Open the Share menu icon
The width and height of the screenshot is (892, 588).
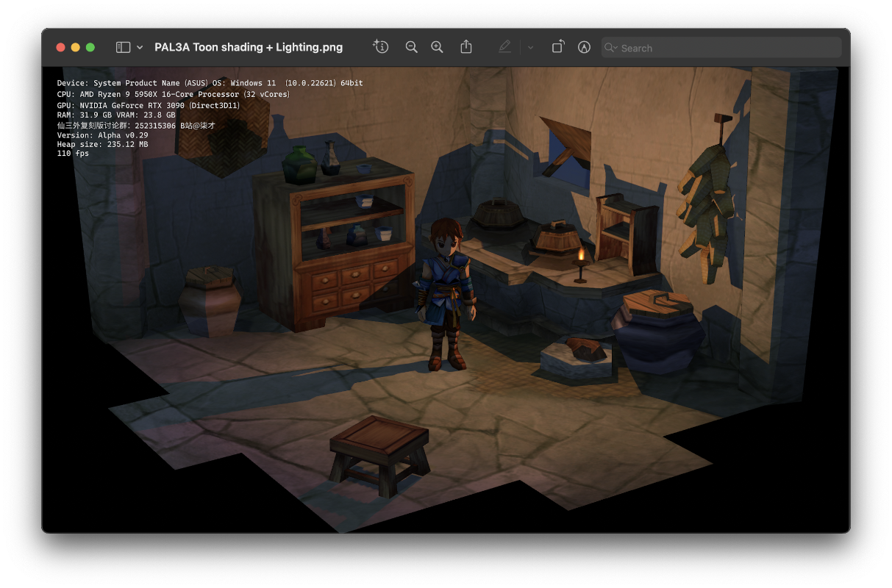(466, 46)
